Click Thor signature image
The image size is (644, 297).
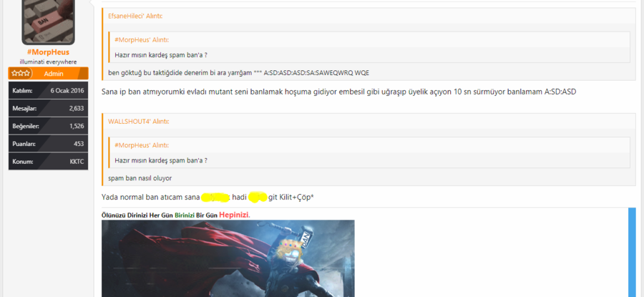point(228,258)
